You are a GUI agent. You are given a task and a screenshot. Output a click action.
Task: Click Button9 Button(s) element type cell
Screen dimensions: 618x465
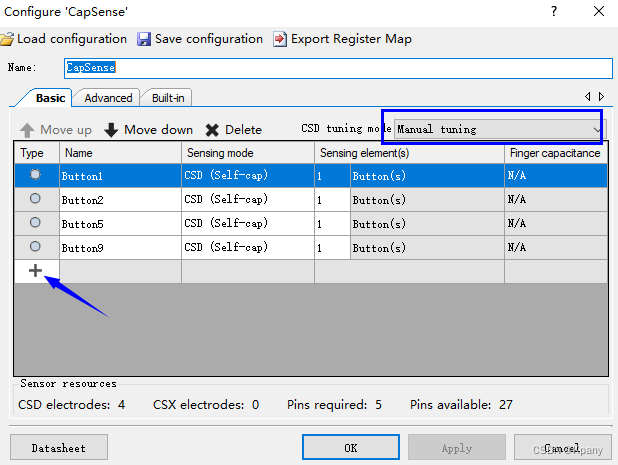[x=427, y=247]
